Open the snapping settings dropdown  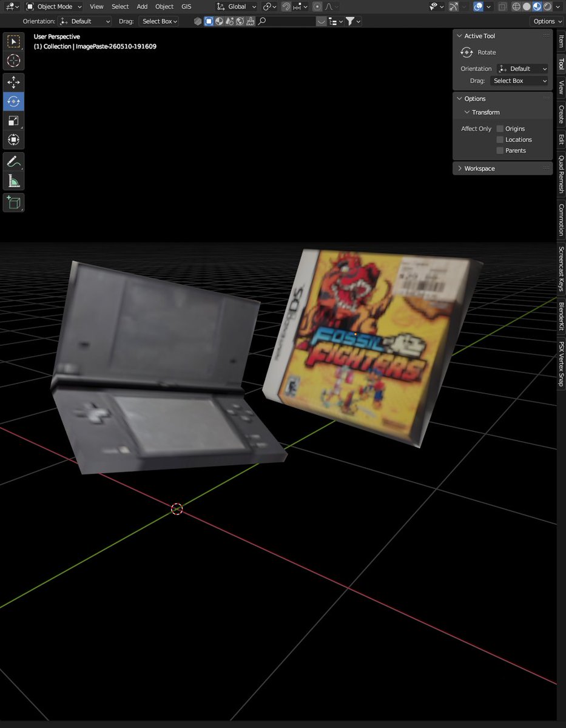point(300,7)
